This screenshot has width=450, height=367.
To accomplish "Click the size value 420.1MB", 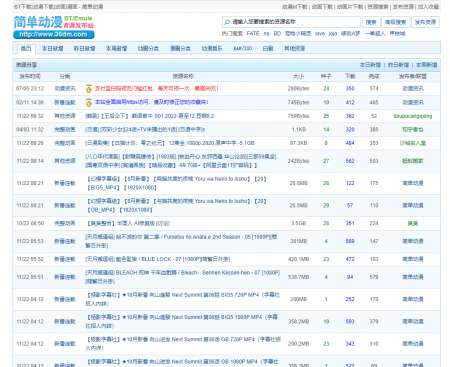I will [298, 259].
